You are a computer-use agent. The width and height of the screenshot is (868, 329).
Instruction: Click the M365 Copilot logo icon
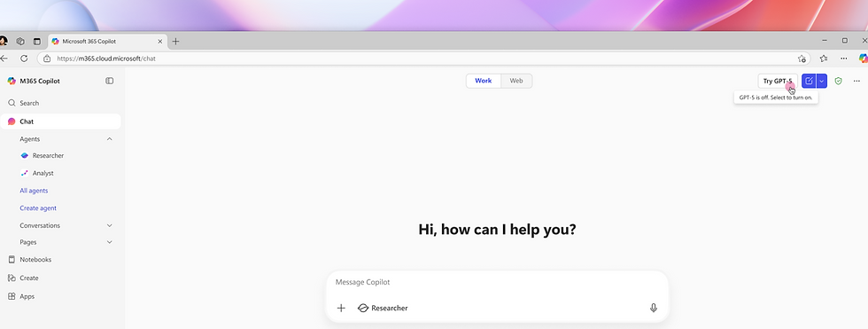click(12, 81)
